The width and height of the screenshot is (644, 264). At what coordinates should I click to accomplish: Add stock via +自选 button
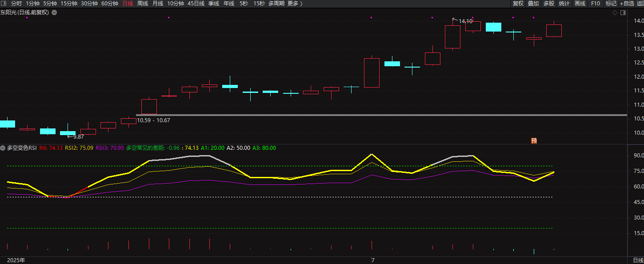pos(627,4)
